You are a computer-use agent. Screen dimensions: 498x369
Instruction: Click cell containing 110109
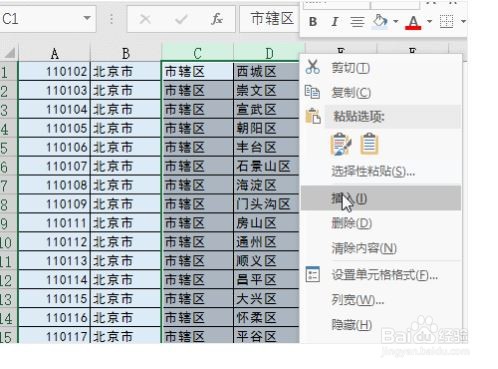pyautogui.click(x=54, y=204)
